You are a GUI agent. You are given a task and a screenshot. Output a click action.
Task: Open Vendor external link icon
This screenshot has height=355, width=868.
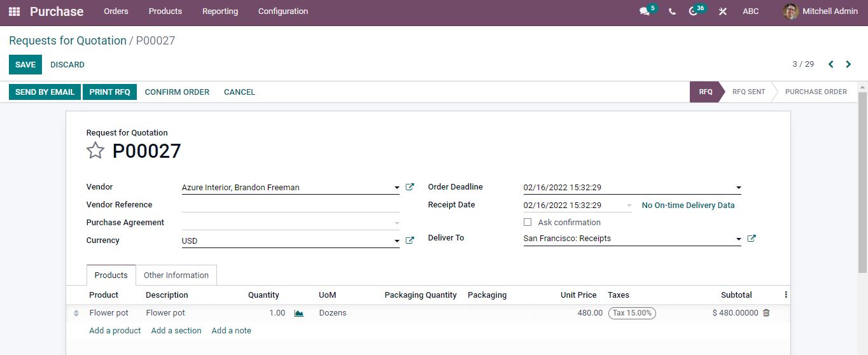[410, 187]
